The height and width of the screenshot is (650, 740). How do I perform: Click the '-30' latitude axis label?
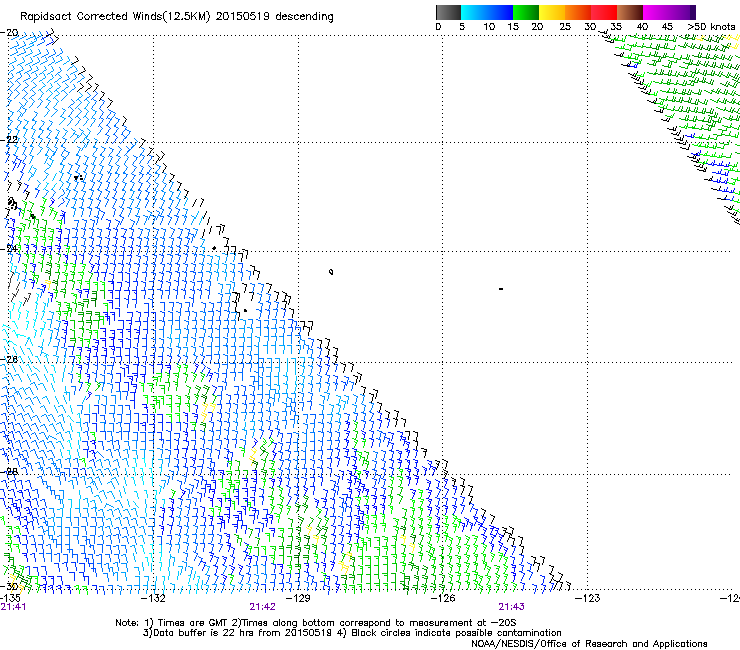tap(9, 587)
